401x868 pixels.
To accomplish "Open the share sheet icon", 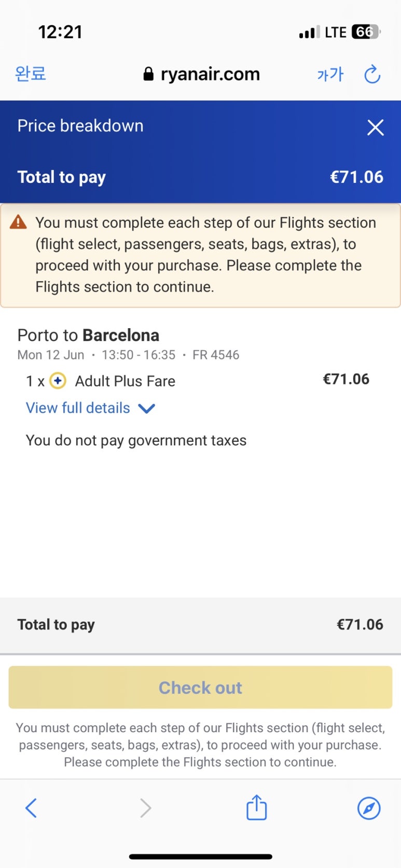I will point(256,807).
